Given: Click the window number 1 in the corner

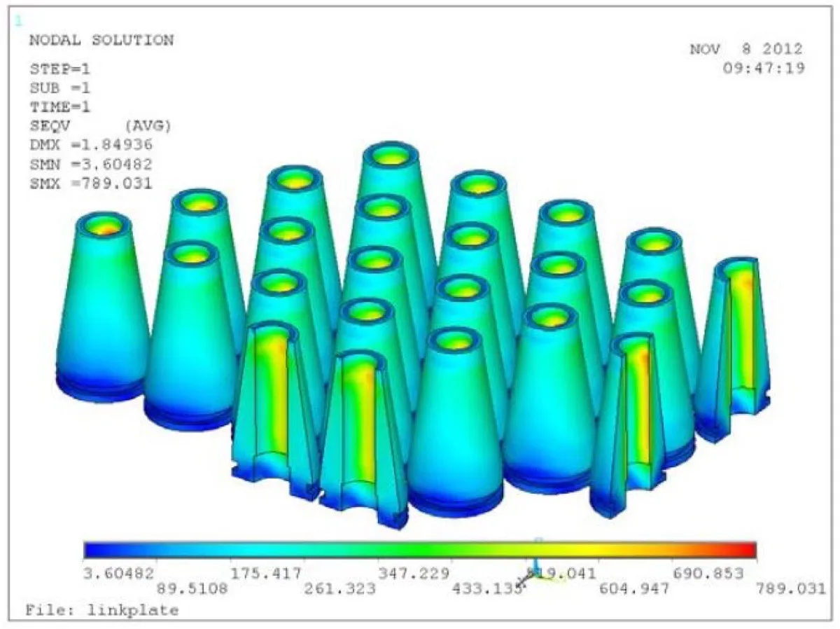Looking at the screenshot, I should coord(17,22).
